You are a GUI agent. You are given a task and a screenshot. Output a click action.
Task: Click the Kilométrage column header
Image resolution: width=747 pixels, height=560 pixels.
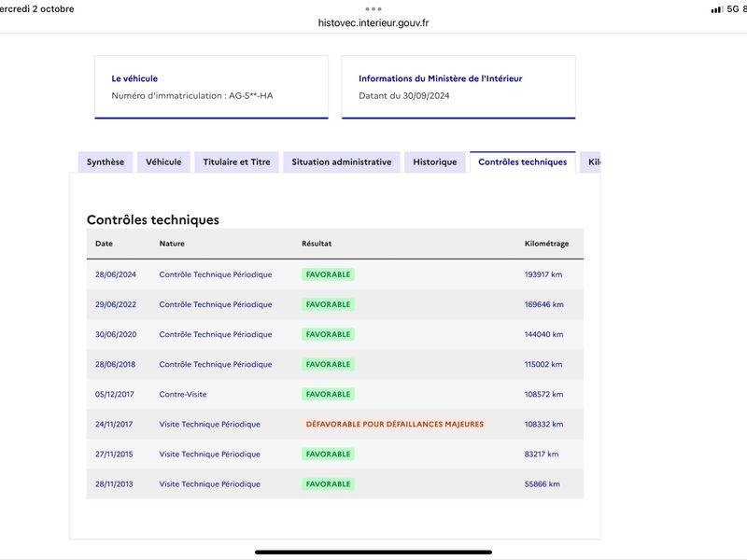546,244
